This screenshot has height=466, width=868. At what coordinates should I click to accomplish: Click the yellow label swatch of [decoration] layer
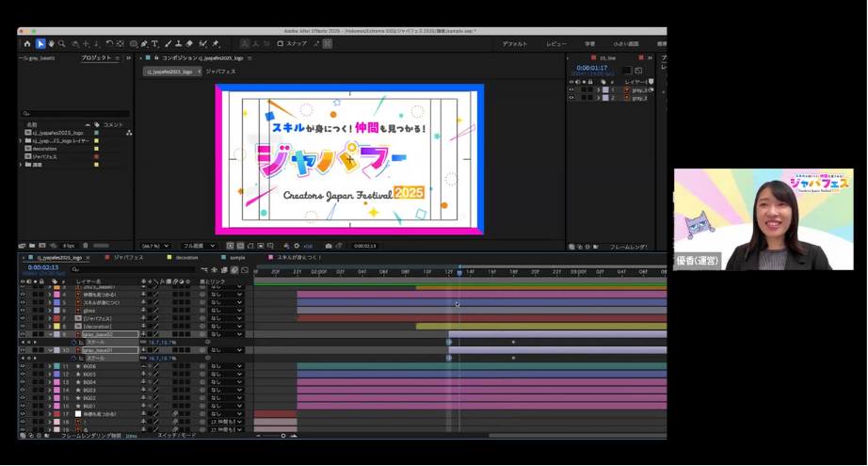click(x=56, y=327)
